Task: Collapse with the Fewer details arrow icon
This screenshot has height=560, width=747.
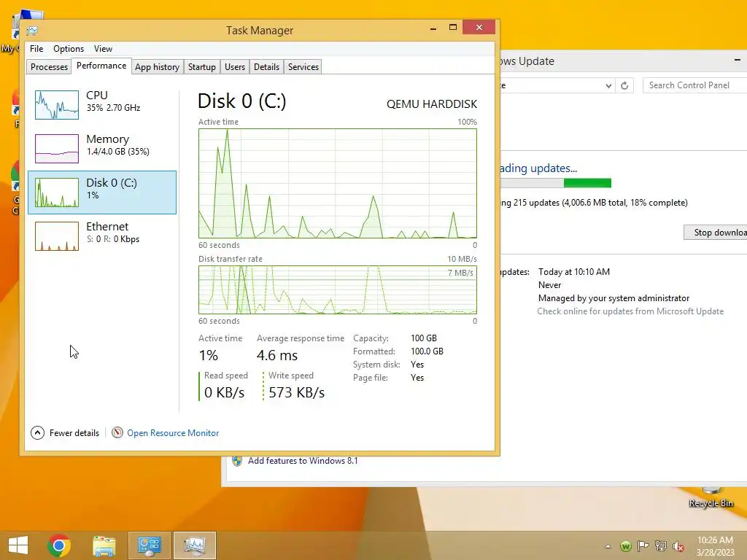Action: [x=38, y=433]
